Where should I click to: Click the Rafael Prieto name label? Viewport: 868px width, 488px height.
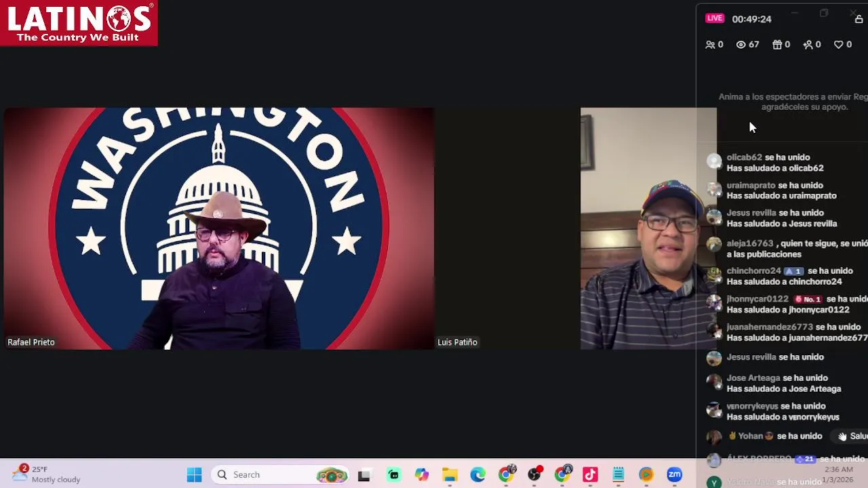(x=31, y=342)
